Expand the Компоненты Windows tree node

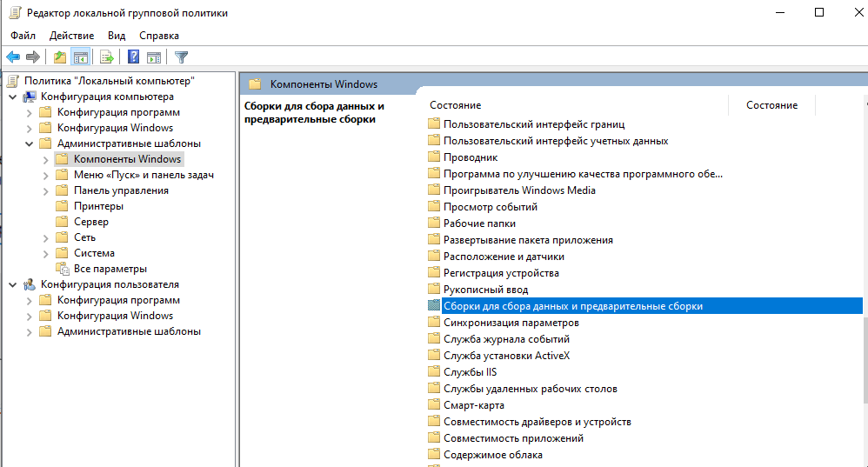(x=45, y=159)
